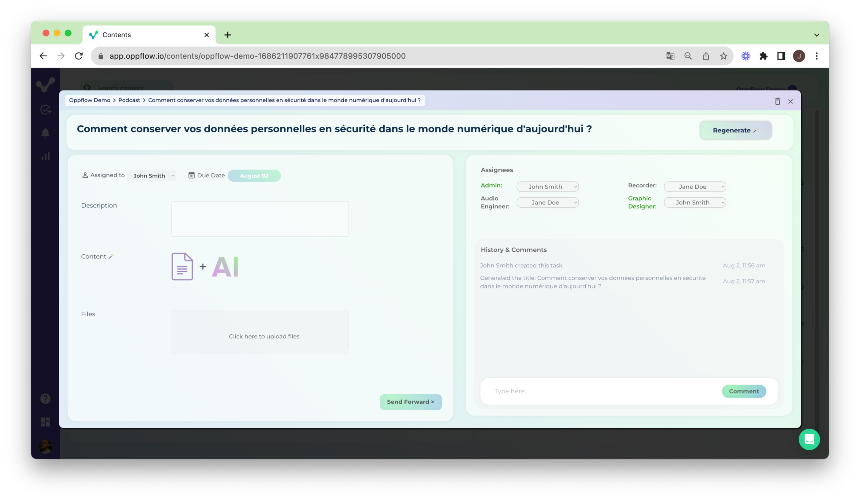Close the Contents browser tab
The width and height of the screenshot is (860, 500).
tap(207, 35)
